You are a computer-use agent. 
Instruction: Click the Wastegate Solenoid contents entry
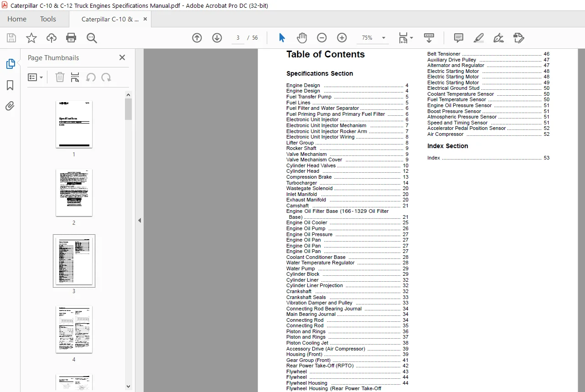347,189
